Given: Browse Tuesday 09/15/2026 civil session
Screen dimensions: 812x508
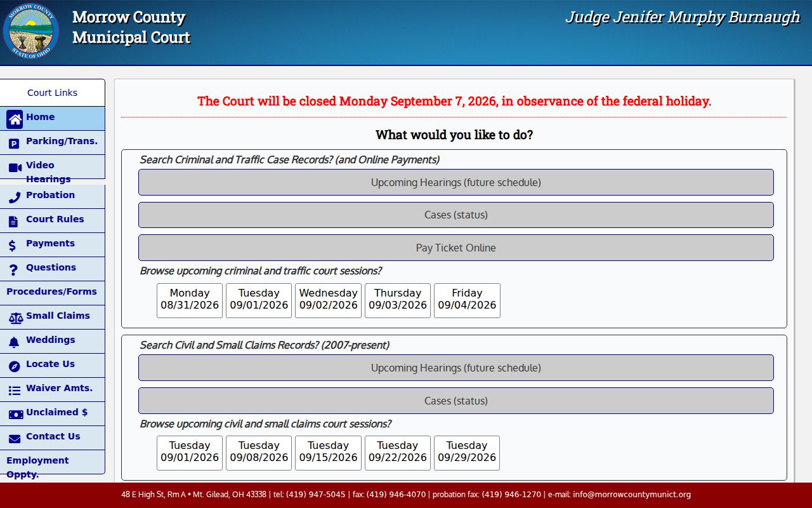Looking at the screenshot, I should (x=328, y=453).
